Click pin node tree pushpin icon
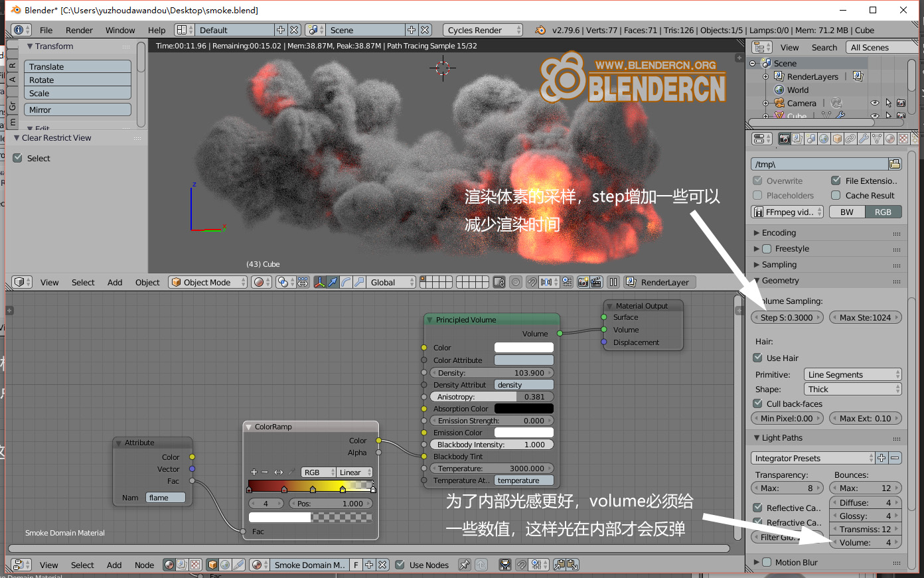Screen dimensions: 924x578 (465, 565)
